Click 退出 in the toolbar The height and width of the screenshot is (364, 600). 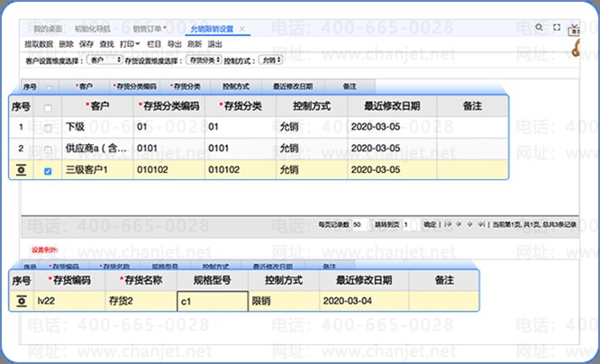[214, 44]
